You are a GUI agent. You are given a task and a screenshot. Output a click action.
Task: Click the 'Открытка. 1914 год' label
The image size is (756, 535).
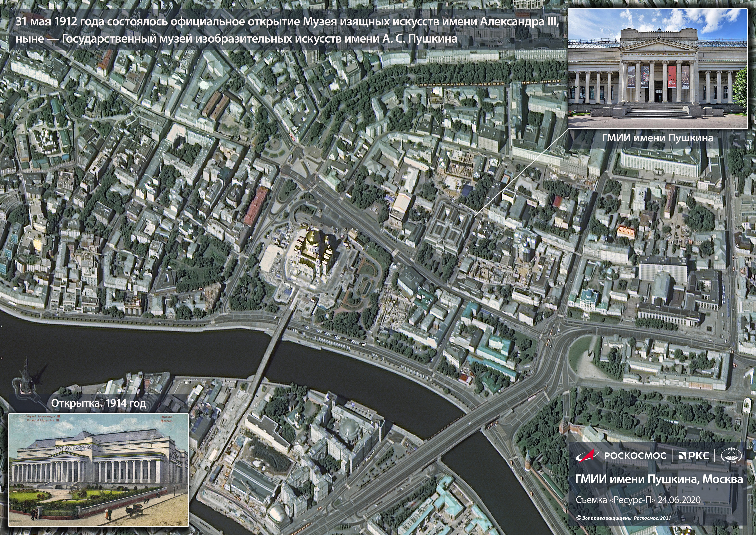click(98, 404)
